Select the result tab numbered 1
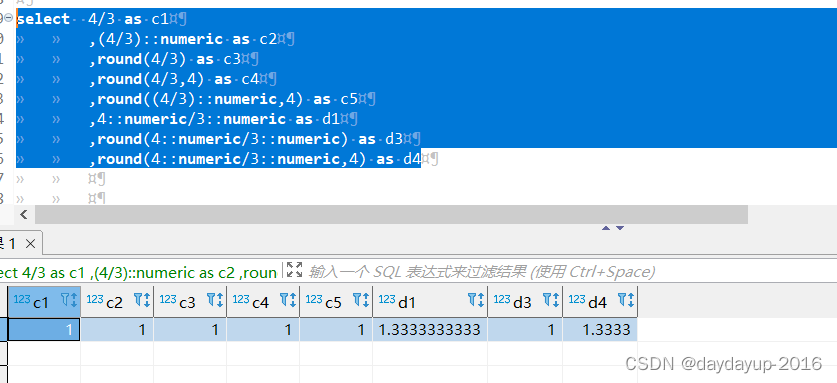The image size is (837, 383). coord(11,244)
